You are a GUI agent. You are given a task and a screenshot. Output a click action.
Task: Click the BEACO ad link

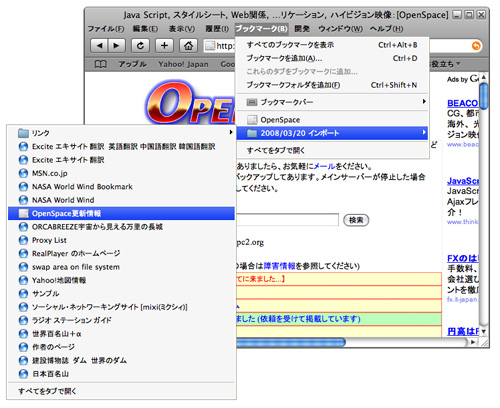pyautogui.click(x=463, y=103)
